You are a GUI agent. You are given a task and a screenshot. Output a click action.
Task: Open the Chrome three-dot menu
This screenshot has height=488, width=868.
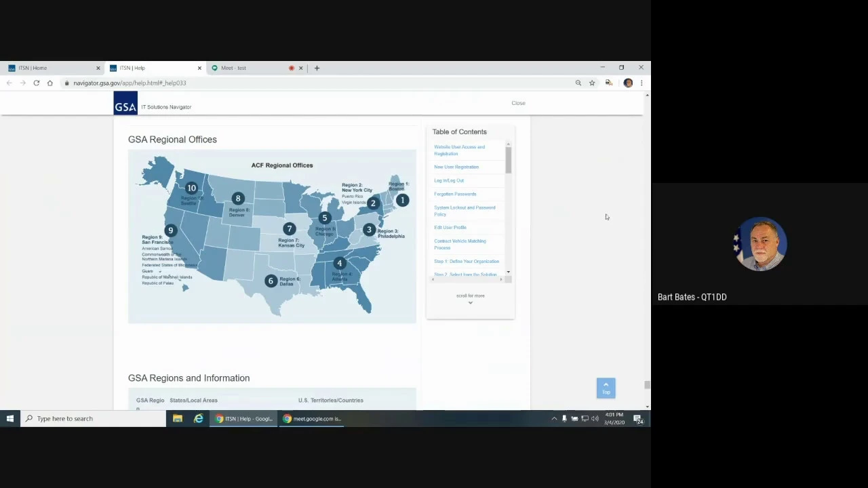pyautogui.click(x=642, y=83)
